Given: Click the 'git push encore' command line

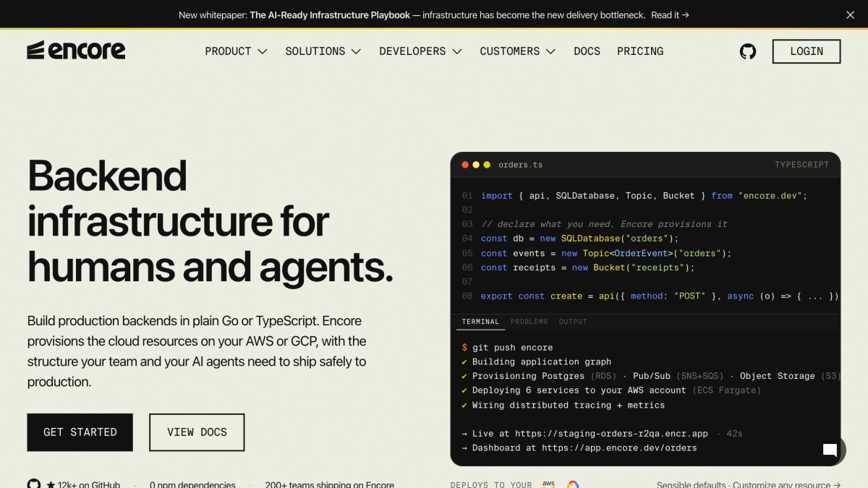Looking at the screenshot, I should (x=507, y=347).
